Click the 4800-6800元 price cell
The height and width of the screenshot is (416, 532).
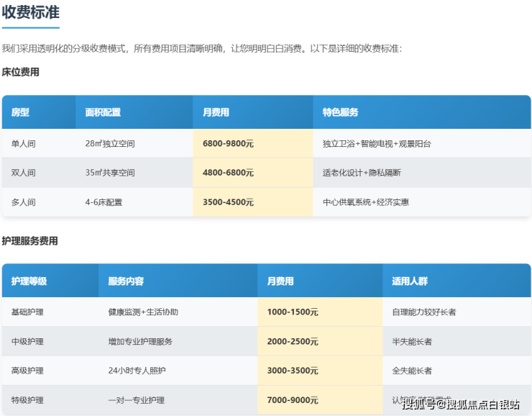(228, 173)
